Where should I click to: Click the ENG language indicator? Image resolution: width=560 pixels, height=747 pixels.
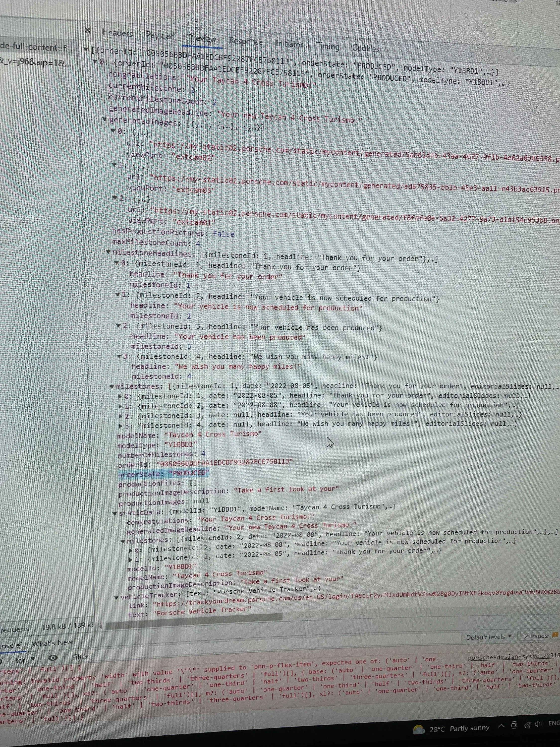pyautogui.click(x=554, y=723)
